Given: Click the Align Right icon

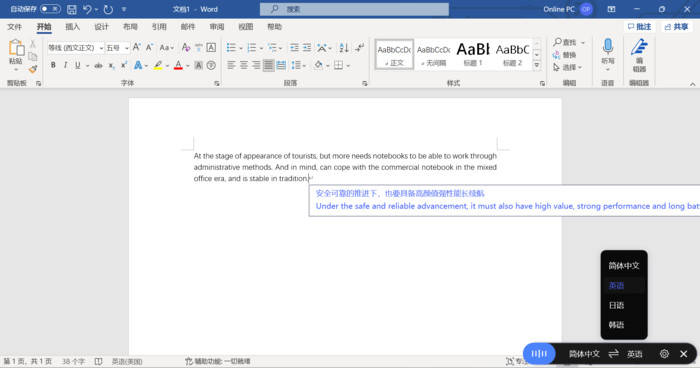Looking at the screenshot, I should (256, 65).
